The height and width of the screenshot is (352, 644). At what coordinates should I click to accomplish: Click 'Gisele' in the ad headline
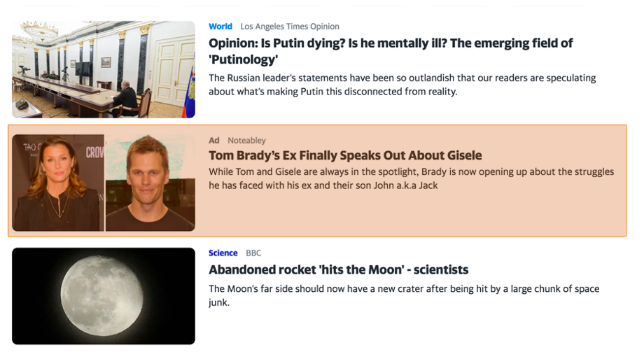pos(464,155)
